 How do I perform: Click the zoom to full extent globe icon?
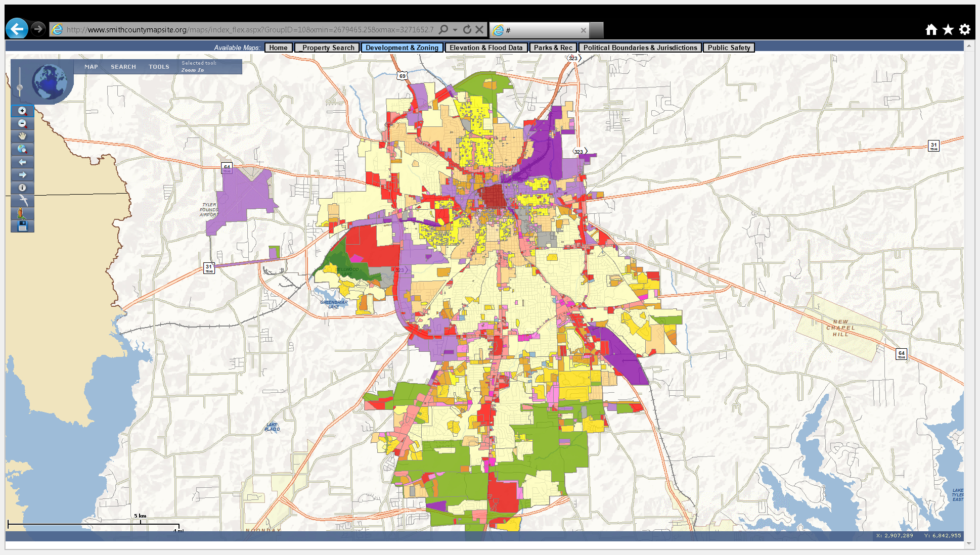[22, 149]
